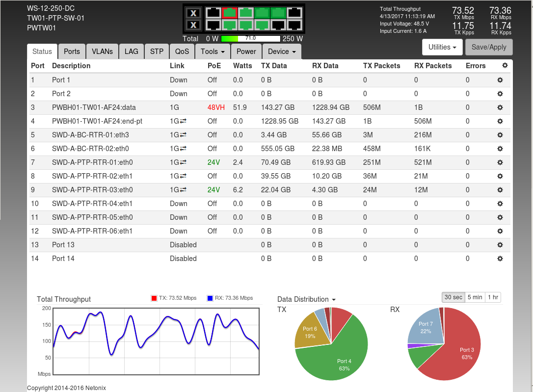Screen dimensions: 533x392
Task: Switch graph interval to 5 min
Action: click(x=475, y=297)
